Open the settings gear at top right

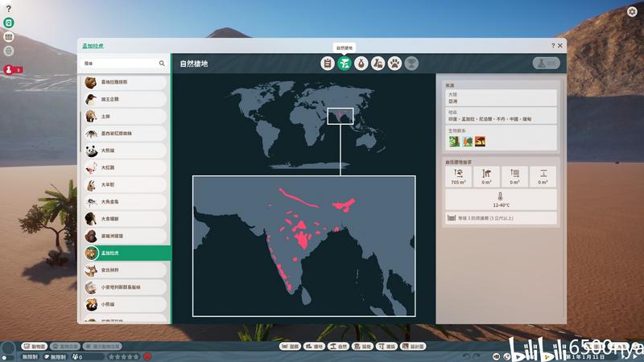pos(632,11)
